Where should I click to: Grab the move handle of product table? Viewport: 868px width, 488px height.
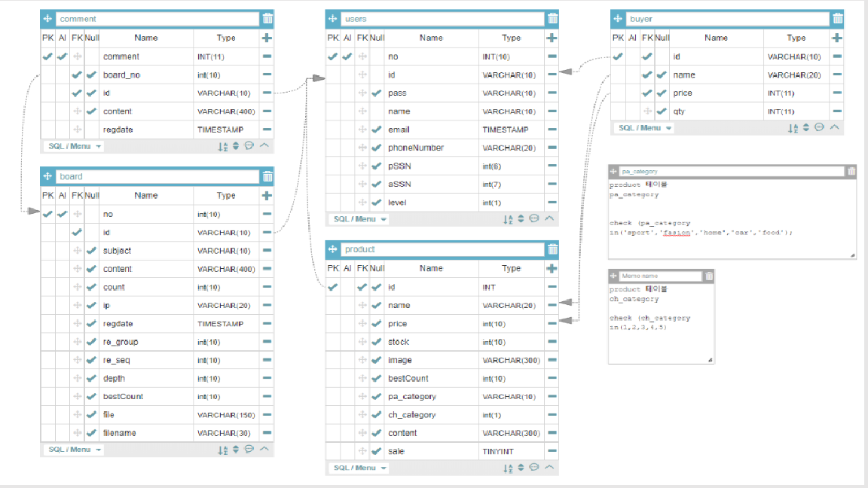coord(333,249)
